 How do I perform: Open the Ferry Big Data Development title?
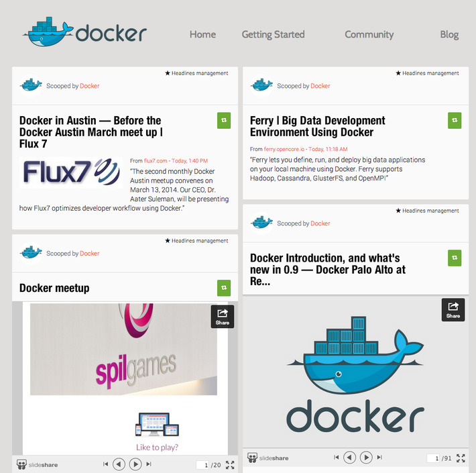[317, 126]
